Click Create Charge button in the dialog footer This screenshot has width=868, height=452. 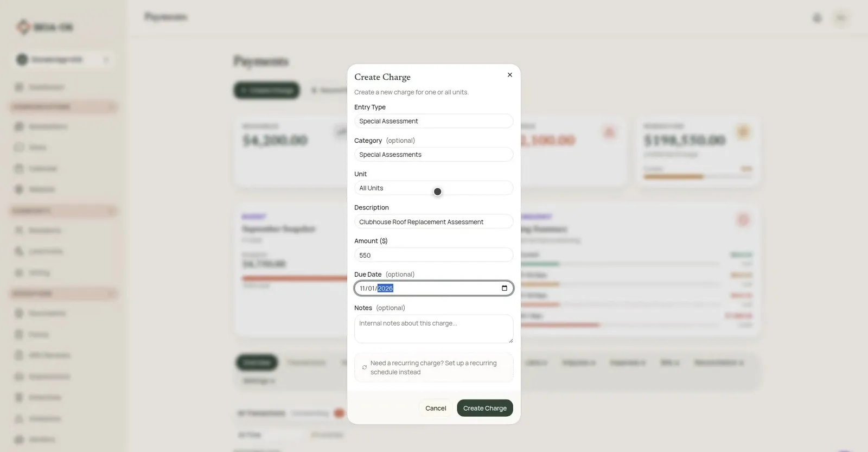tap(484, 408)
